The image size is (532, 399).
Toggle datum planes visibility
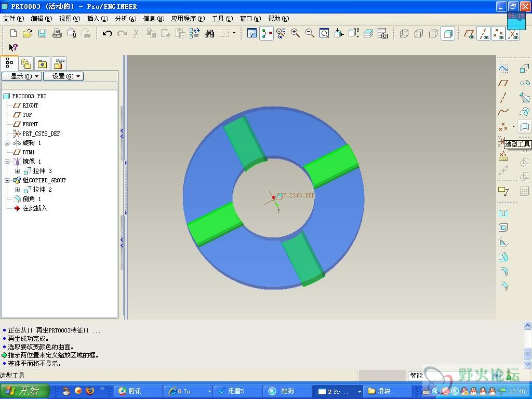[x=469, y=33]
